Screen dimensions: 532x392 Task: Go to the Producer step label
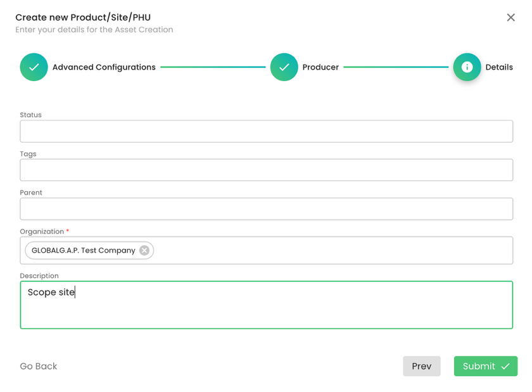(x=320, y=67)
